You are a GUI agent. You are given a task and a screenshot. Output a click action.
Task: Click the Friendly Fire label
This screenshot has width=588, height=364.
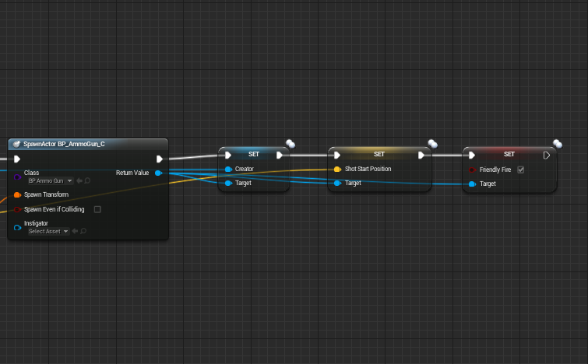(x=495, y=170)
